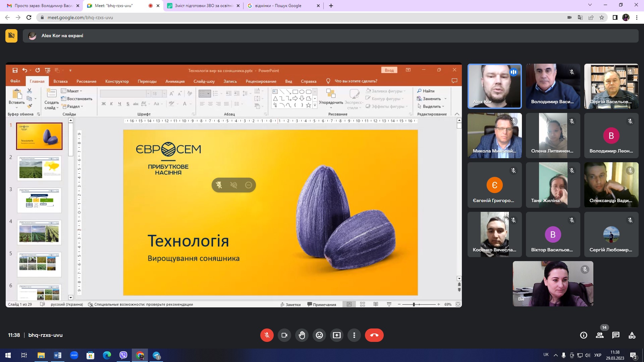Viewport: 644px width, 362px height.
Task: Open Windows Start menu
Action: coord(8,355)
